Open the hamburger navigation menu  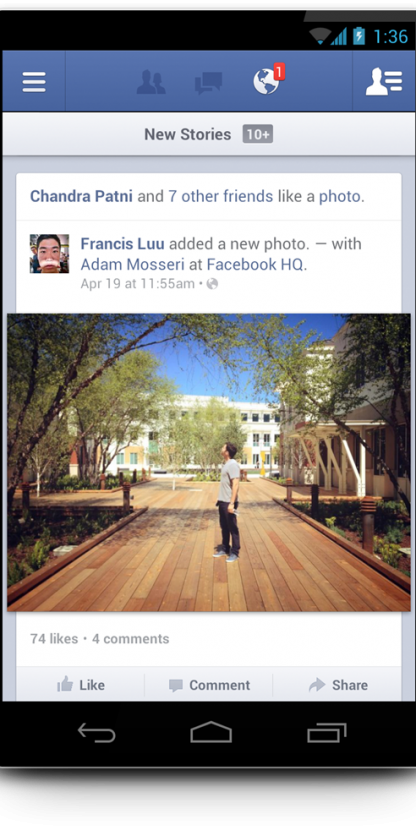[x=34, y=82]
